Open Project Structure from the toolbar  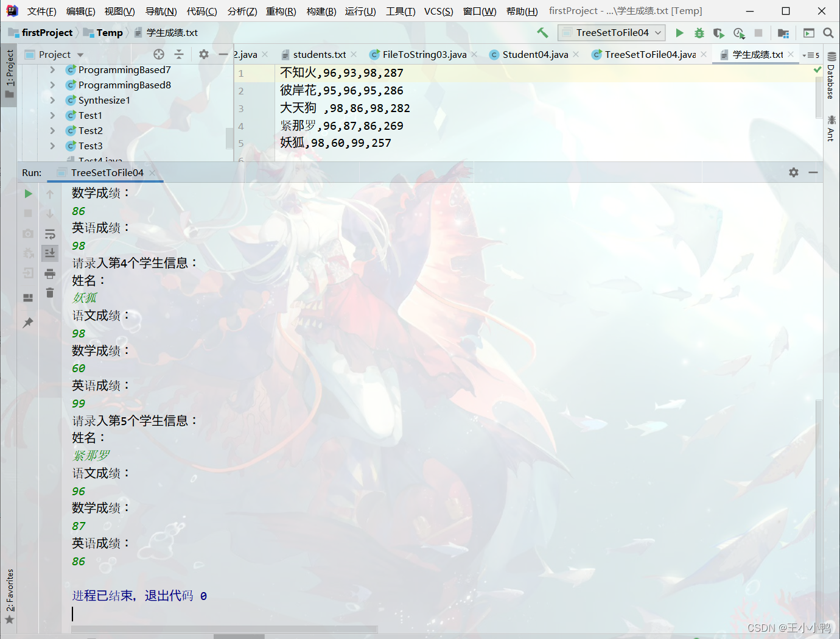tap(783, 33)
